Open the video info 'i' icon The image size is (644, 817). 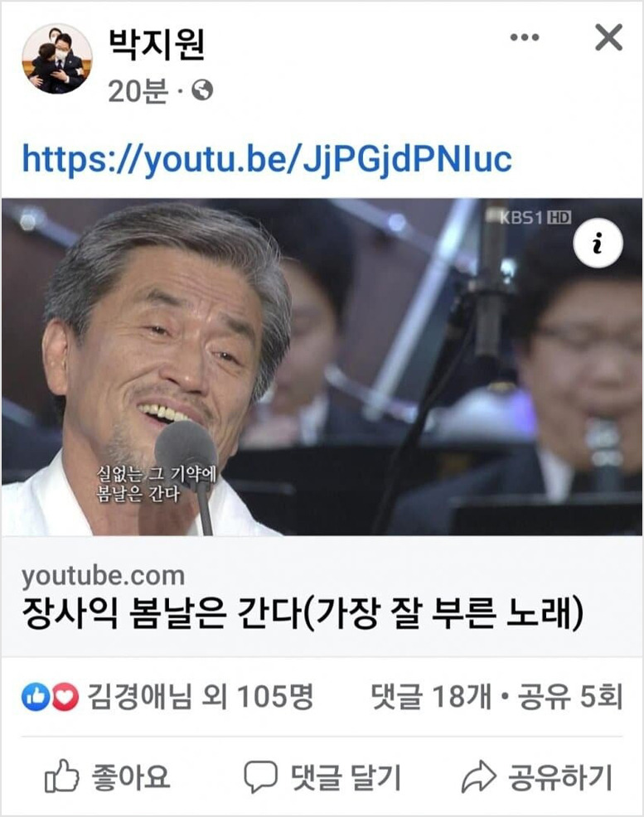click(598, 244)
